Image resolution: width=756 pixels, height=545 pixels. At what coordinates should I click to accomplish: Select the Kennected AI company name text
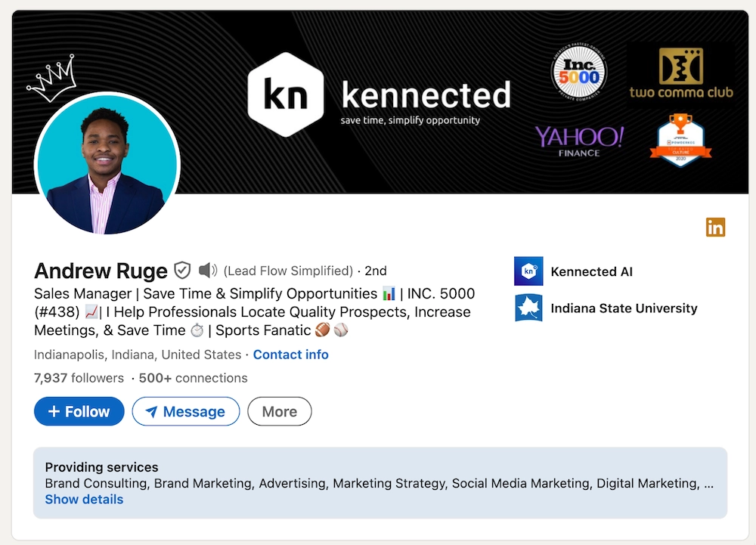pos(591,271)
